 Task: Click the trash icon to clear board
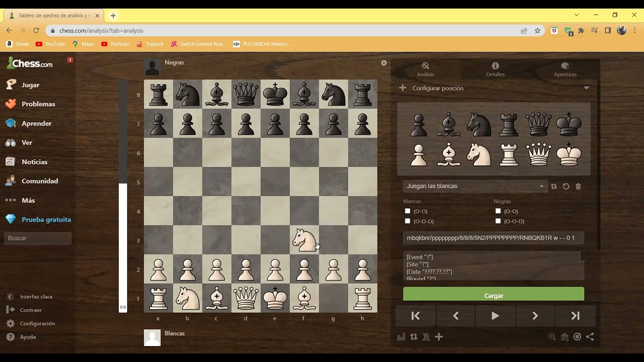(578, 186)
